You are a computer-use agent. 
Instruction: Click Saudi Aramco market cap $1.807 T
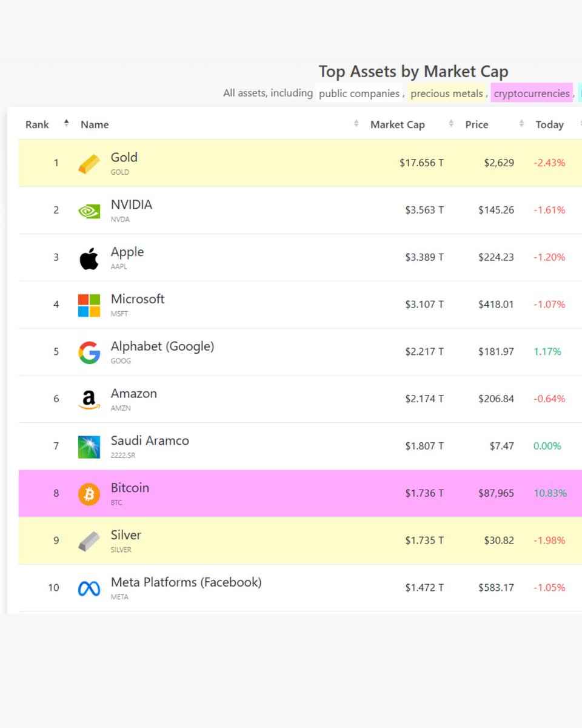click(424, 446)
